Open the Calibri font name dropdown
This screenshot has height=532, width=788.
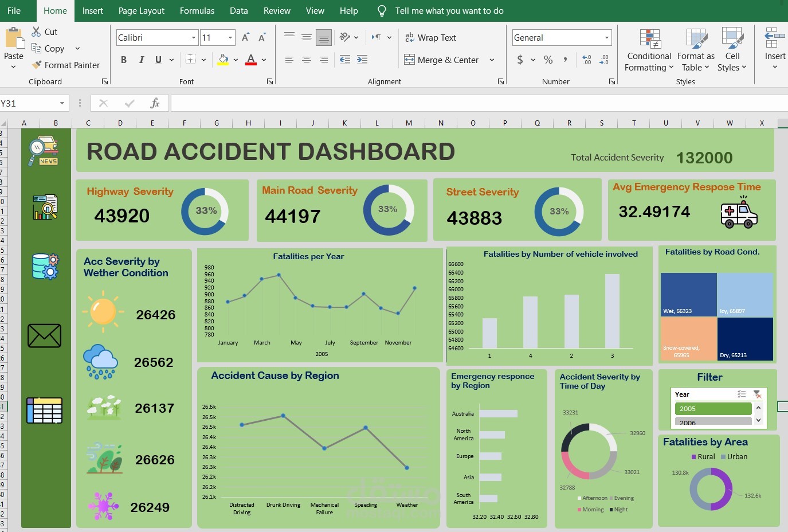[x=194, y=38]
